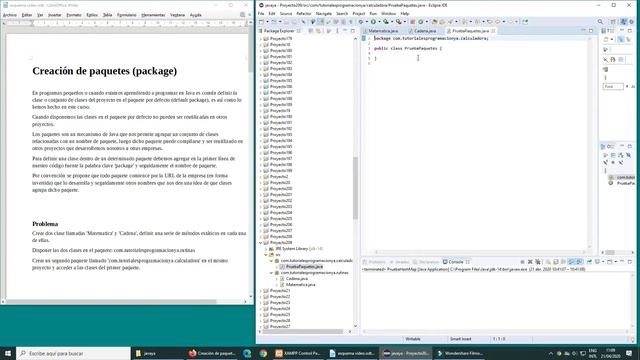Image resolution: width=640 pixels, height=360 pixels.
Task: Open XAMPP Control Panel taskbar button
Action: 298,353
